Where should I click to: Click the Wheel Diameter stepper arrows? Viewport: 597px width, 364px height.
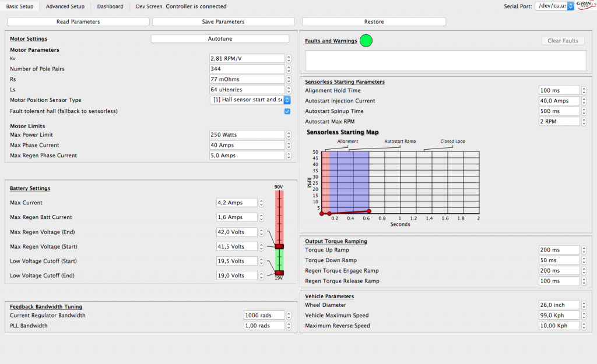(584, 305)
